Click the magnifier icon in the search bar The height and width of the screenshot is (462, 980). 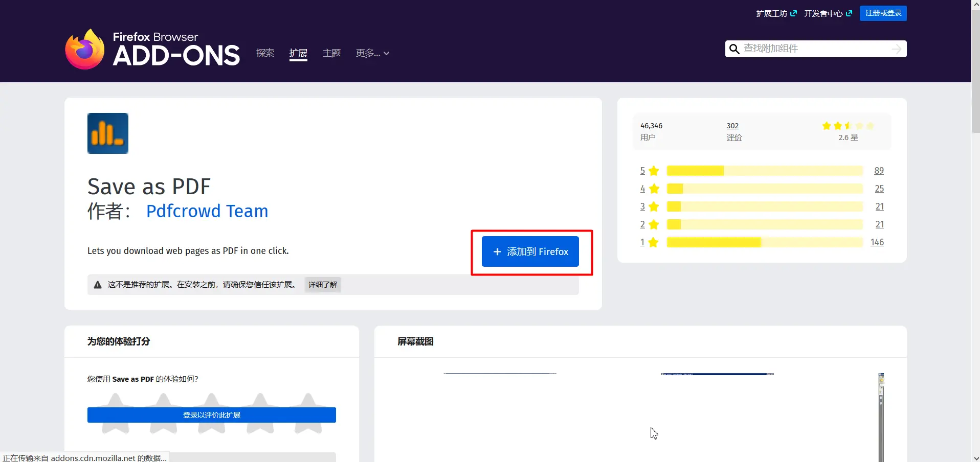[x=734, y=49]
